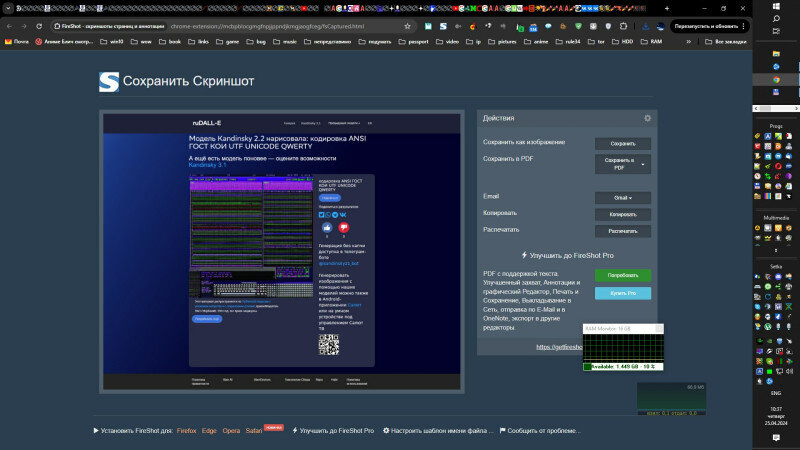Reload the page with the refresh icon
The width and height of the screenshot is (800, 450).
[x=39, y=26]
